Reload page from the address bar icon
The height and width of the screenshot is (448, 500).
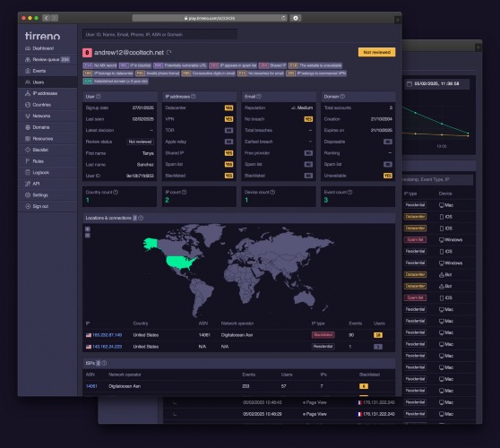283,18
